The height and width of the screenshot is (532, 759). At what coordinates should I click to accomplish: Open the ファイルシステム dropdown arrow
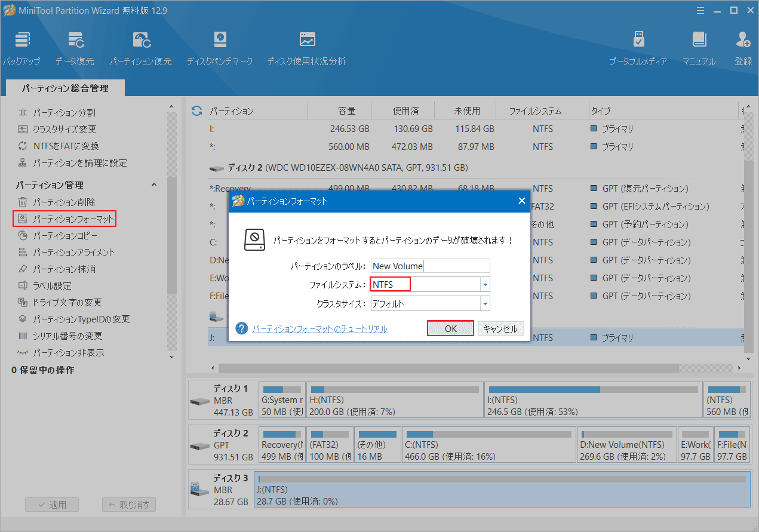(x=485, y=285)
